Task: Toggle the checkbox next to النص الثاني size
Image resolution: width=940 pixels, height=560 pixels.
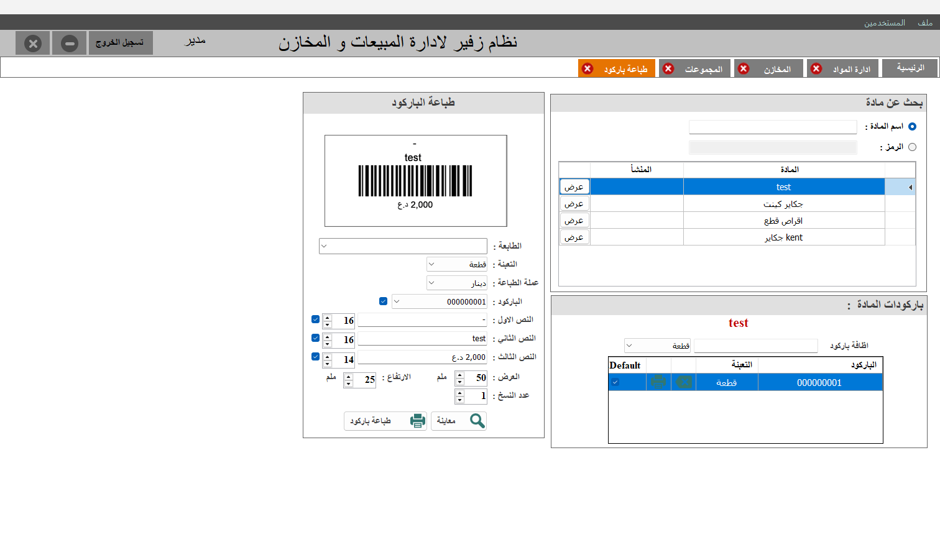Action: pos(315,338)
